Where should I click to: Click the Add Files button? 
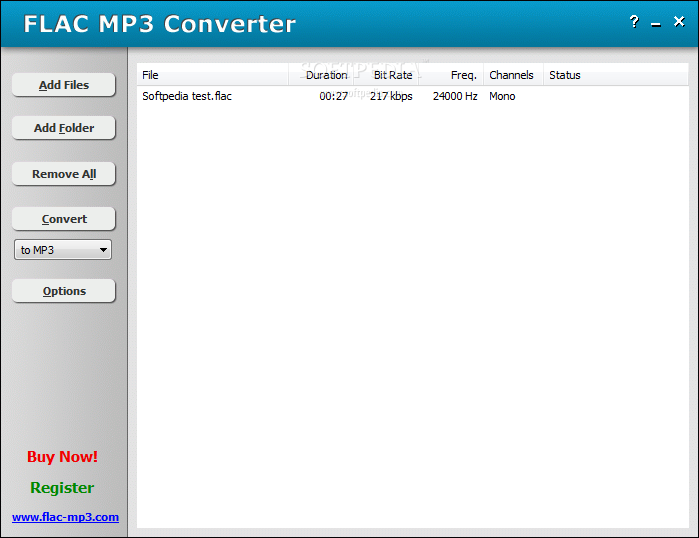pyautogui.click(x=64, y=85)
